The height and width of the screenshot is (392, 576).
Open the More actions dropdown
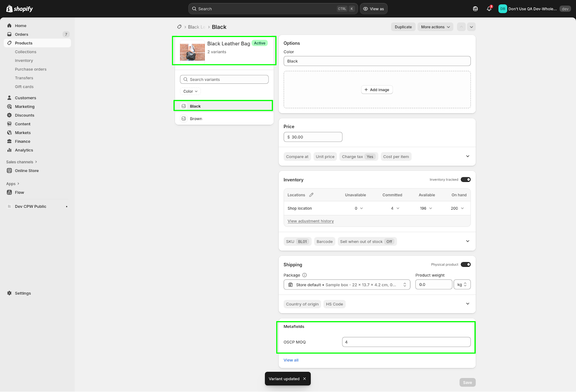(x=435, y=27)
